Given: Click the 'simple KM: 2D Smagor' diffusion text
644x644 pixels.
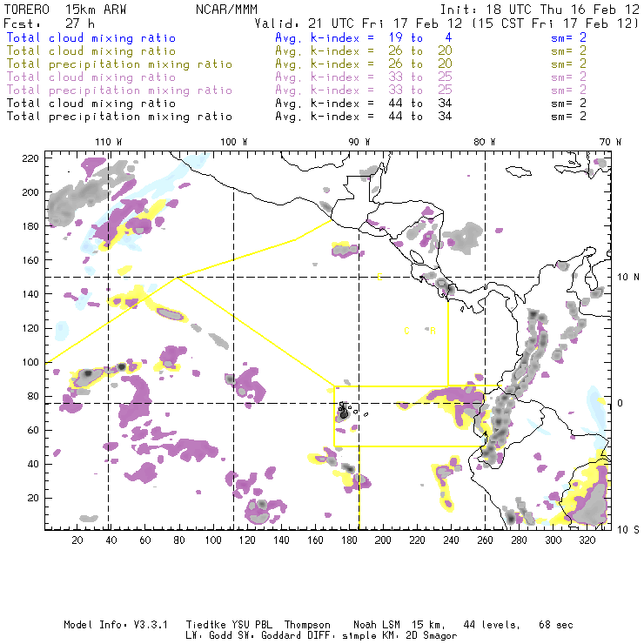Looking at the screenshot, I should [x=399, y=635].
